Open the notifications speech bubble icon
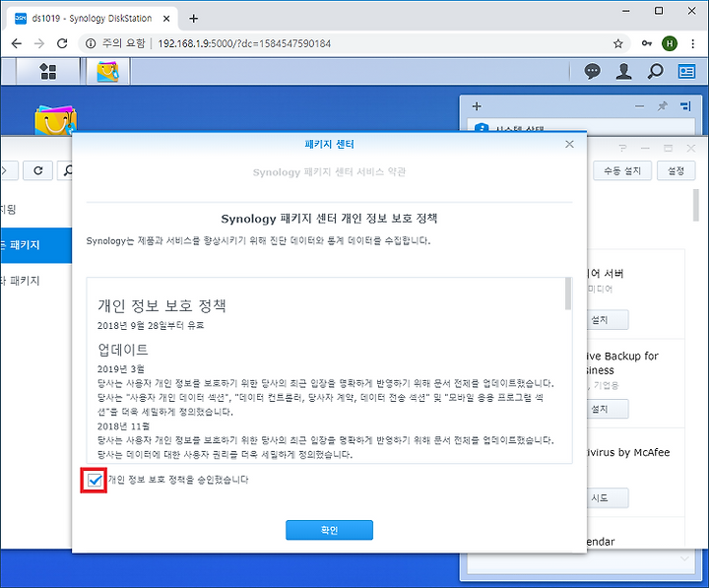This screenshot has width=709, height=588. click(592, 71)
